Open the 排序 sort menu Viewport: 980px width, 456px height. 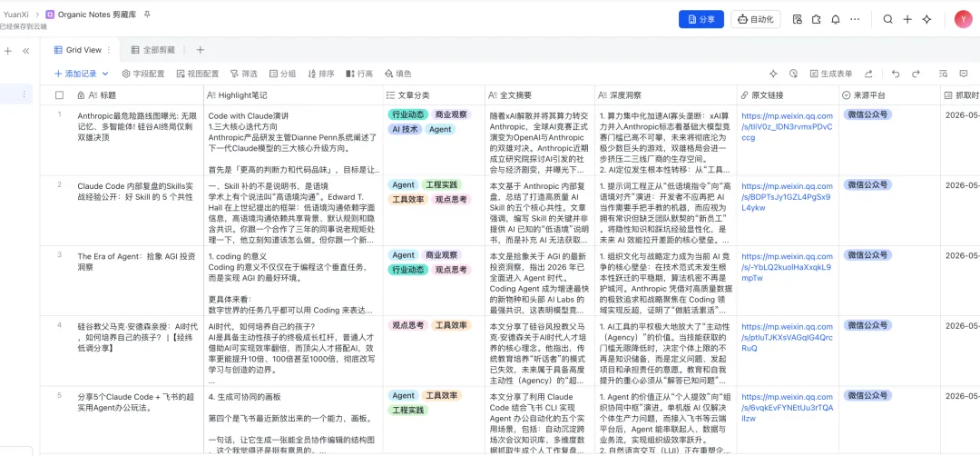pyautogui.click(x=321, y=74)
